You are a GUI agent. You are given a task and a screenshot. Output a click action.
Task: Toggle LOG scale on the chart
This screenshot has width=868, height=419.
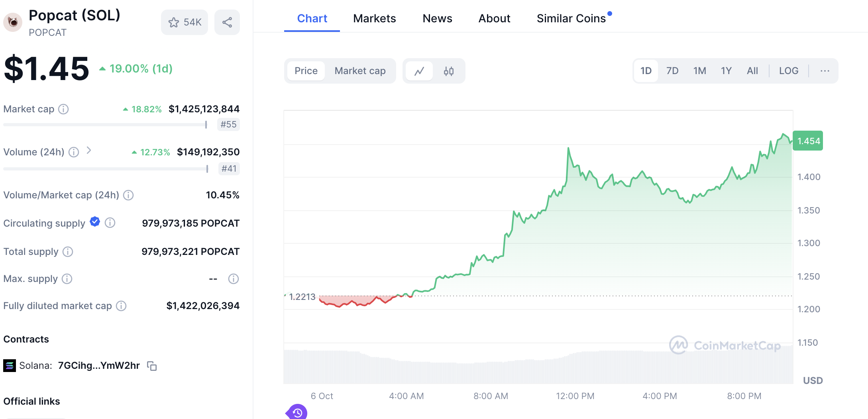[789, 71]
